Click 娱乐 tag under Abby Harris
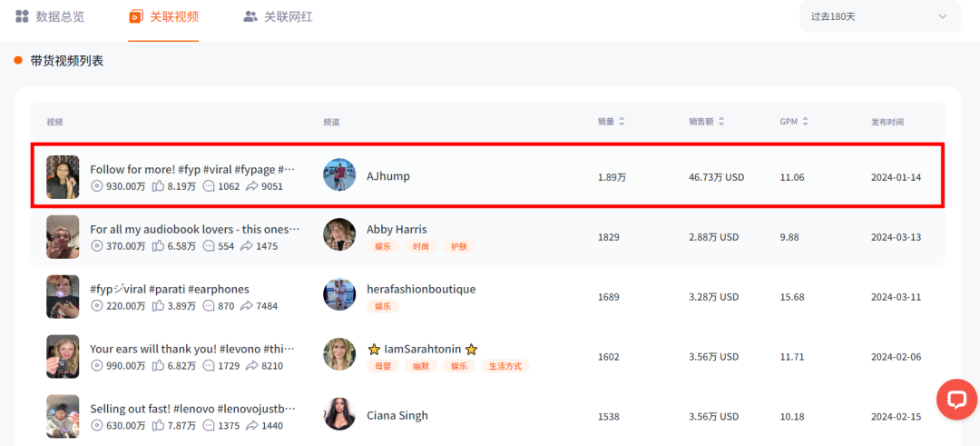The width and height of the screenshot is (980, 446). (x=383, y=246)
